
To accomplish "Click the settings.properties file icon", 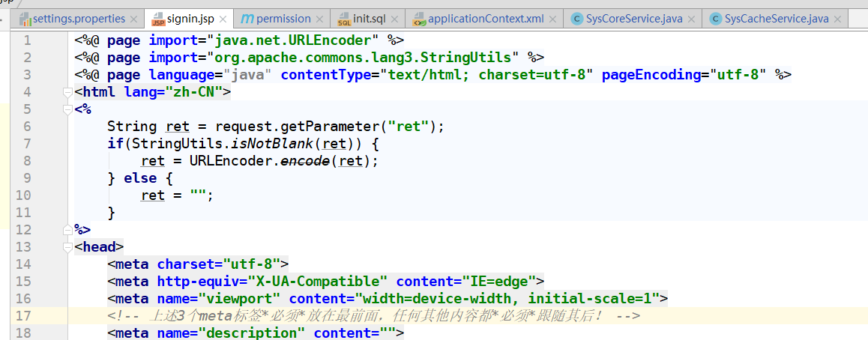I will (x=24, y=18).
